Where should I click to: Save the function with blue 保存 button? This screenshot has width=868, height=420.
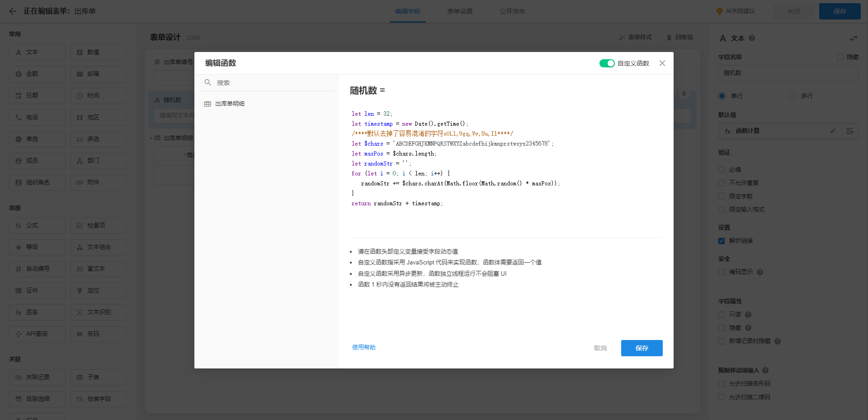642,348
